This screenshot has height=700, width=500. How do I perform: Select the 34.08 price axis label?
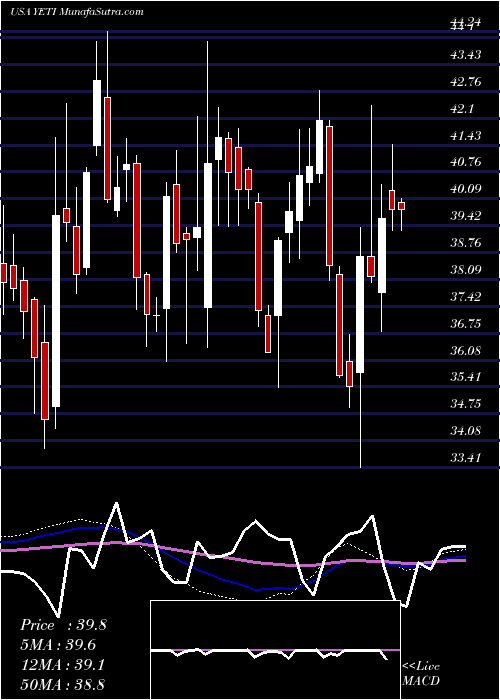click(466, 431)
